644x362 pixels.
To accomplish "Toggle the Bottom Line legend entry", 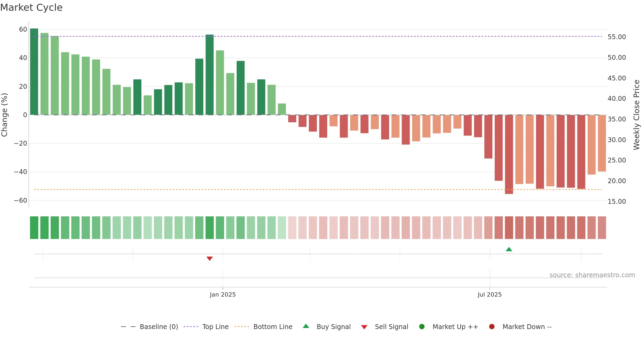I will 264,327.
